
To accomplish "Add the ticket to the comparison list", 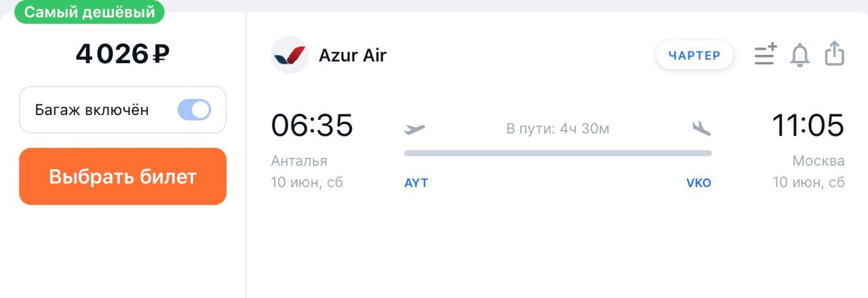I will (x=766, y=54).
